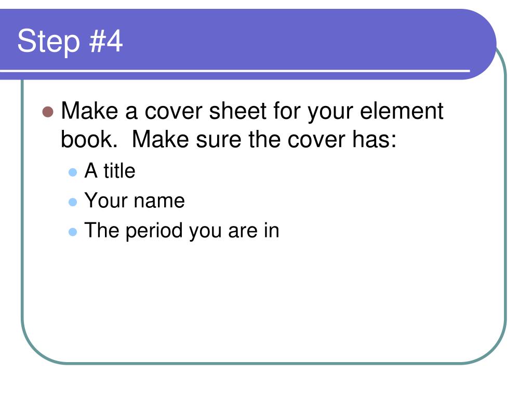Click the word "element" in the first line

(x=402, y=111)
